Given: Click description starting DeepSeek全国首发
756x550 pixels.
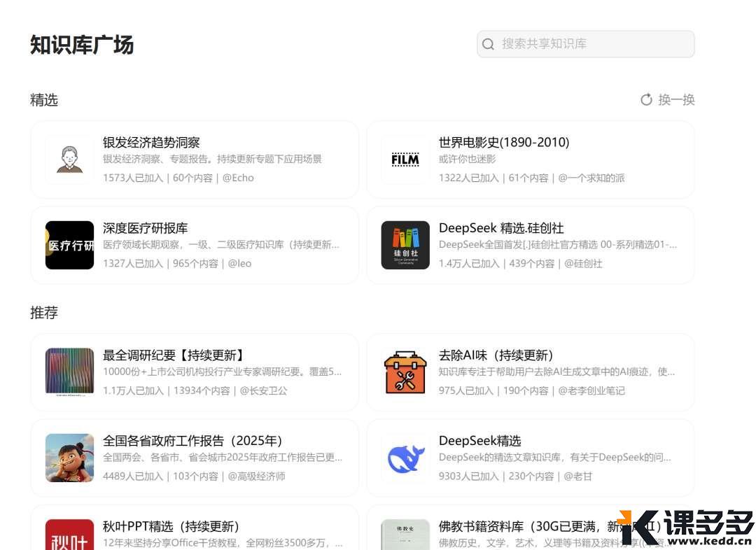Looking at the screenshot, I should (x=558, y=244).
